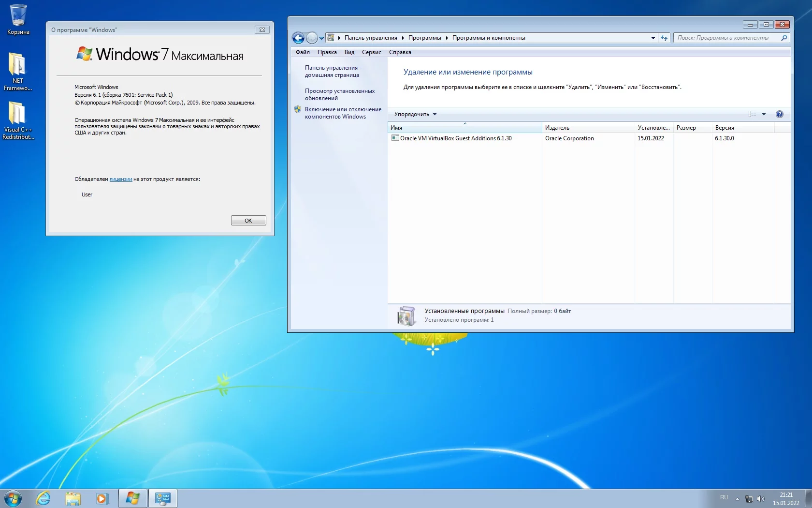
Task: Open Включение или отключение компонентов Windows link
Action: click(x=343, y=113)
